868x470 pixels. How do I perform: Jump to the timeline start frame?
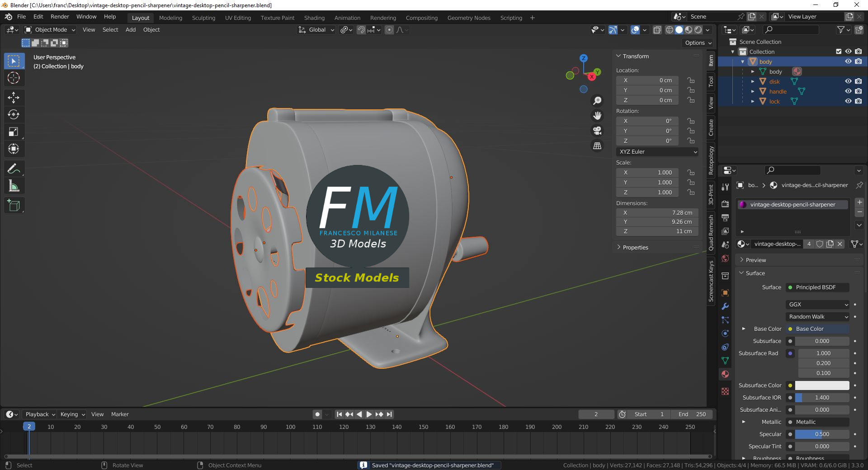click(339, 414)
